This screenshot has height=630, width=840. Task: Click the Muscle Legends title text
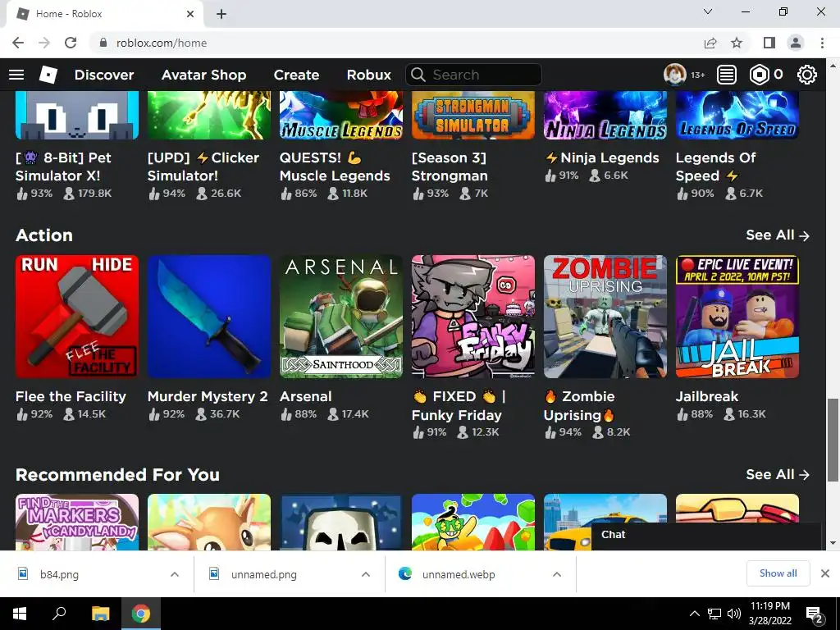[335, 167]
